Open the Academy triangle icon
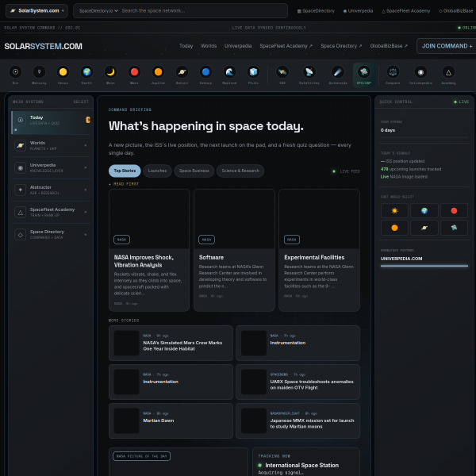 tap(448, 75)
